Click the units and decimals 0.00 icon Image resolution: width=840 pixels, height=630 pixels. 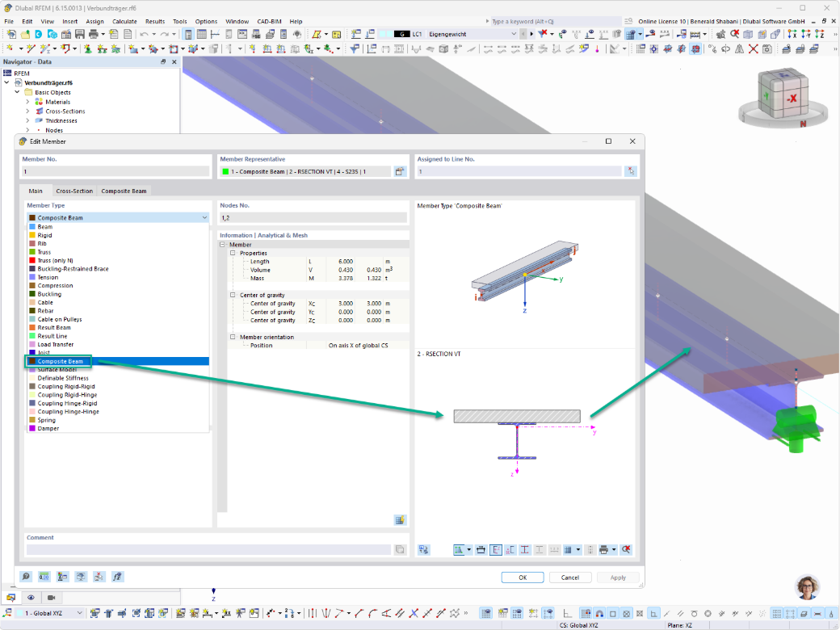click(44, 577)
